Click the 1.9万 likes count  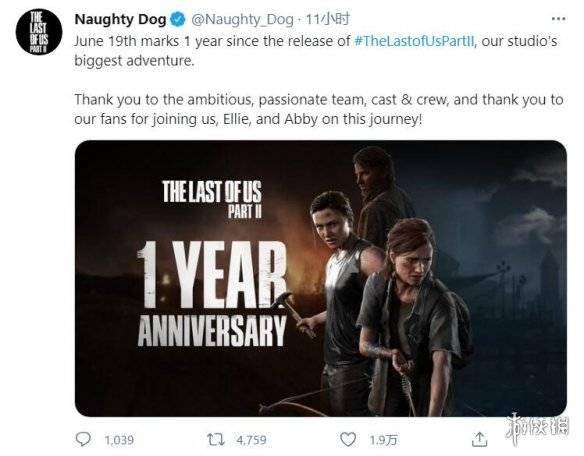(x=383, y=440)
